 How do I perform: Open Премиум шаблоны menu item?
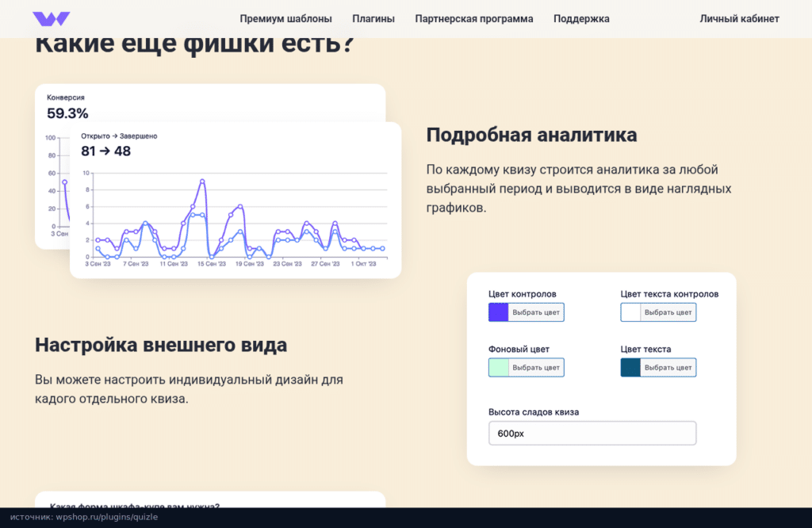coord(285,19)
